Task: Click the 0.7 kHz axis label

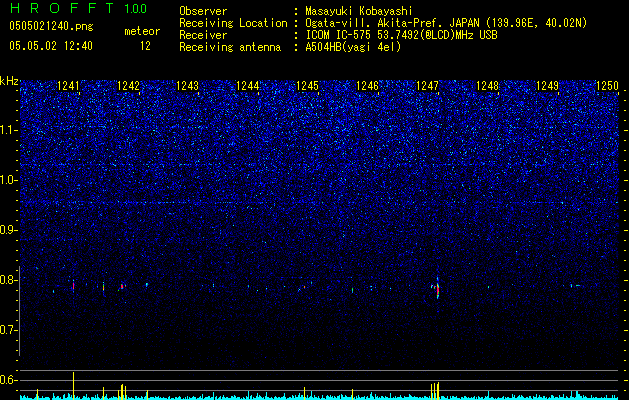Action: click(x=9, y=330)
